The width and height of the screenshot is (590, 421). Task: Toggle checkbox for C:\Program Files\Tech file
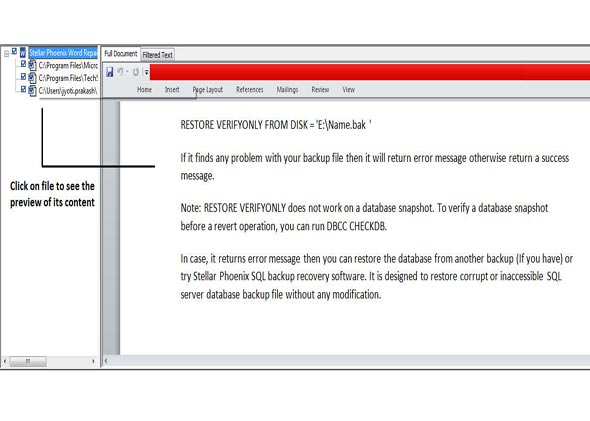23,76
